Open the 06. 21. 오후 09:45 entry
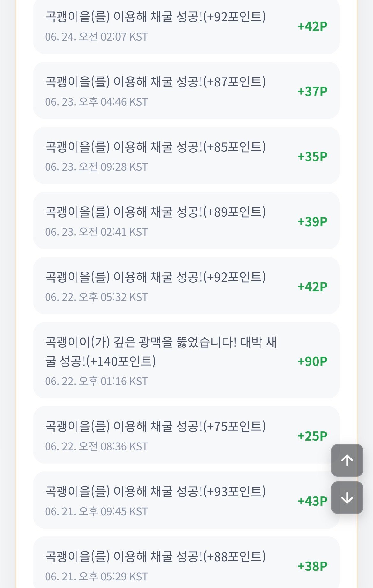The image size is (373, 588). pyautogui.click(x=186, y=500)
